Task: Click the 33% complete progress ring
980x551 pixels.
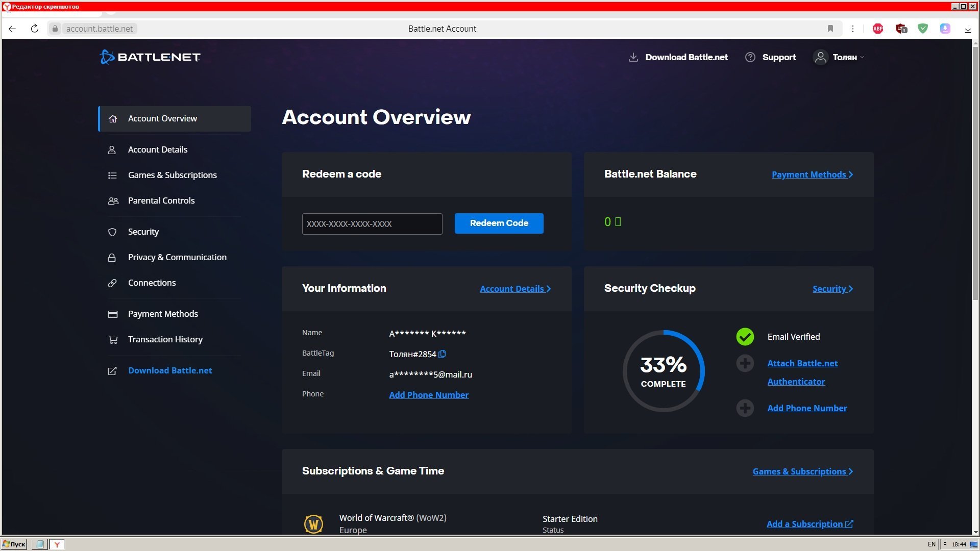Action: pos(664,371)
